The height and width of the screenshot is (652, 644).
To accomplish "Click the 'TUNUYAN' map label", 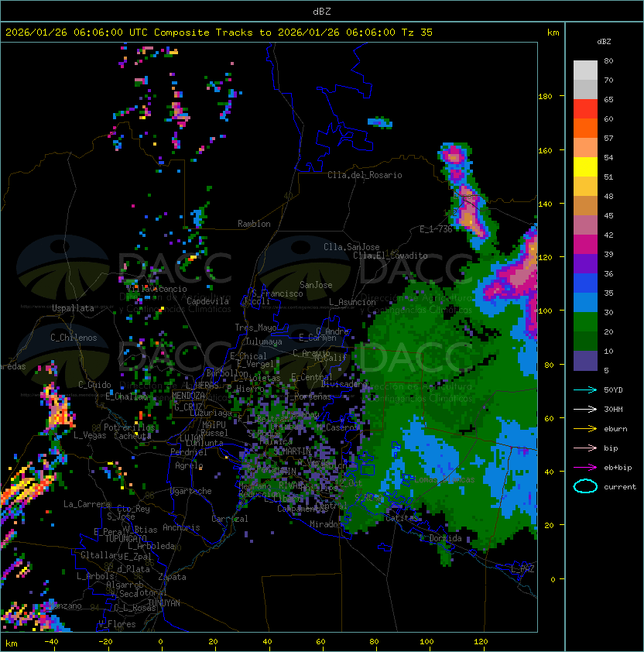I will coord(164,603).
